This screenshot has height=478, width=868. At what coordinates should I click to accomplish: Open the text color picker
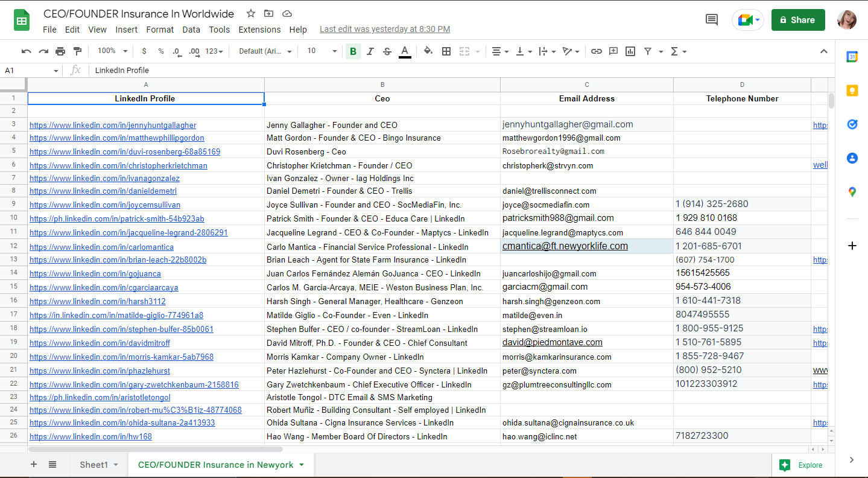405,51
